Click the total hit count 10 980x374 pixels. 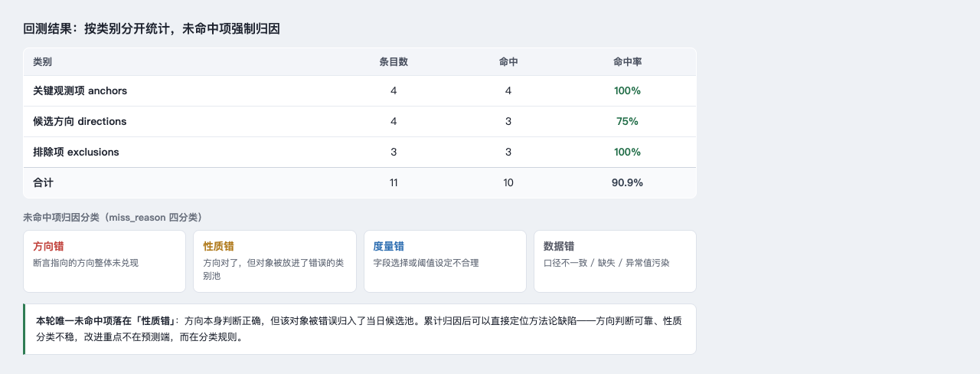508,182
